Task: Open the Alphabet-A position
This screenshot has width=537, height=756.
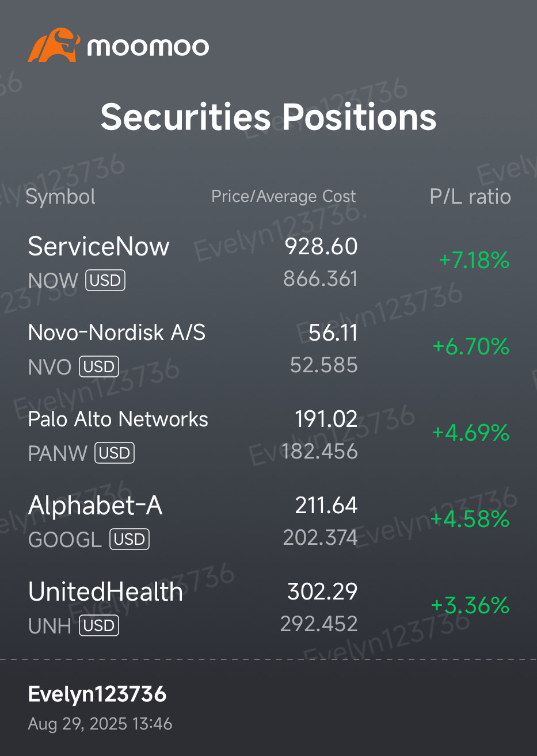Action: (x=95, y=506)
